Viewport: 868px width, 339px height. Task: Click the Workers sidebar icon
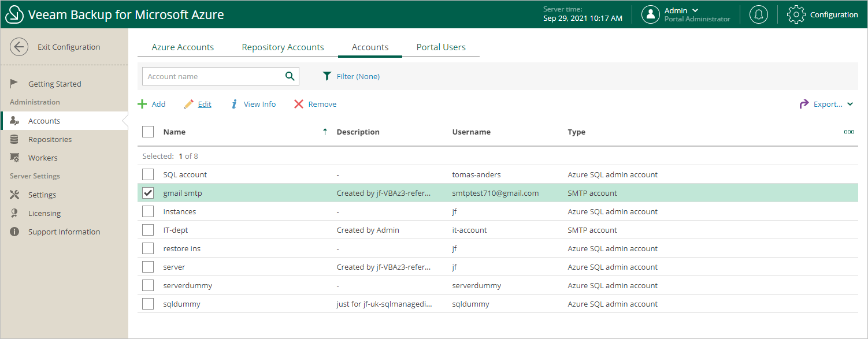tap(15, 158)
